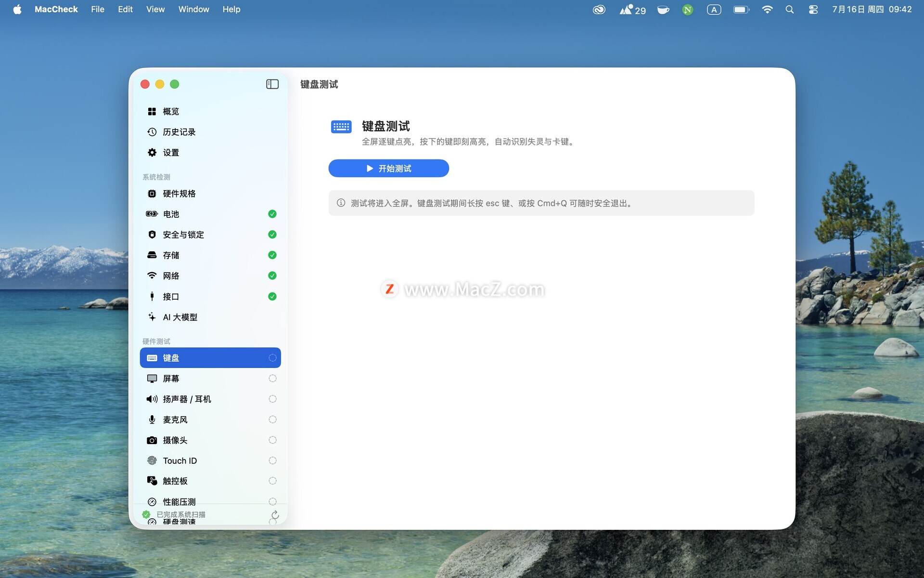Open Spotlight search in the menu bar
Image resolution: width=924 pixels, height=578 pixels.
point(790,10)
